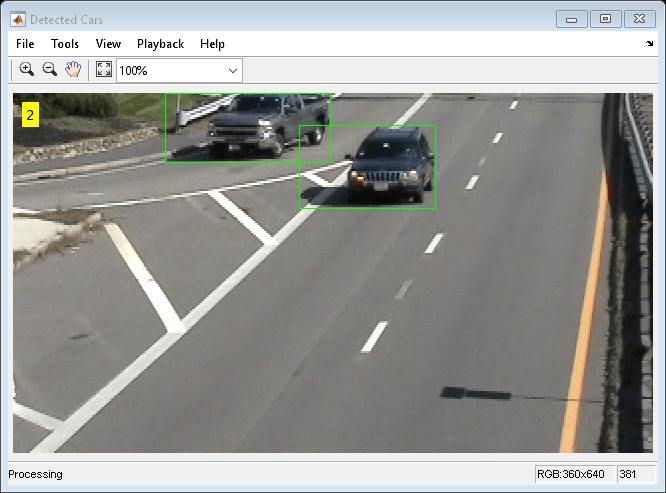Open the View menu

pos(108,44)
